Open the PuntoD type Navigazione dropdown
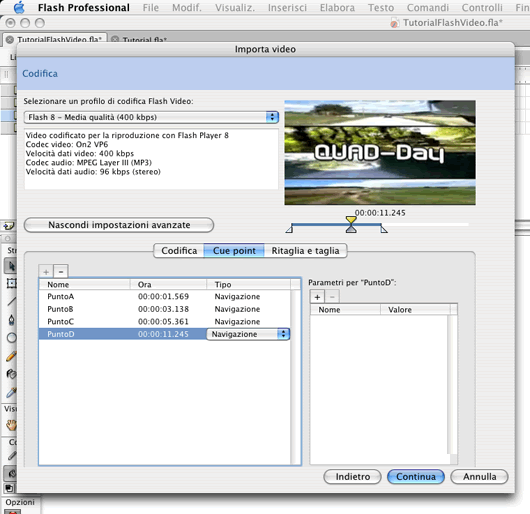 tap(248, 334)
